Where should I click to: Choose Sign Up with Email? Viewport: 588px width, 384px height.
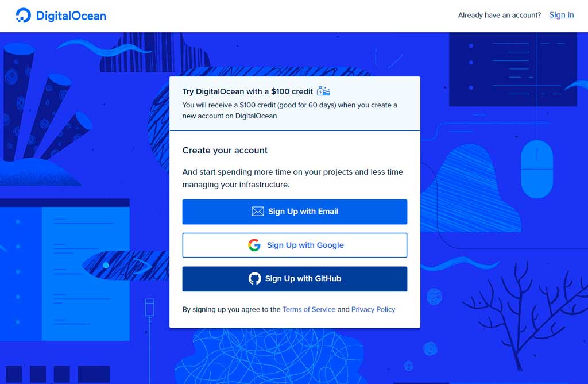295,212
